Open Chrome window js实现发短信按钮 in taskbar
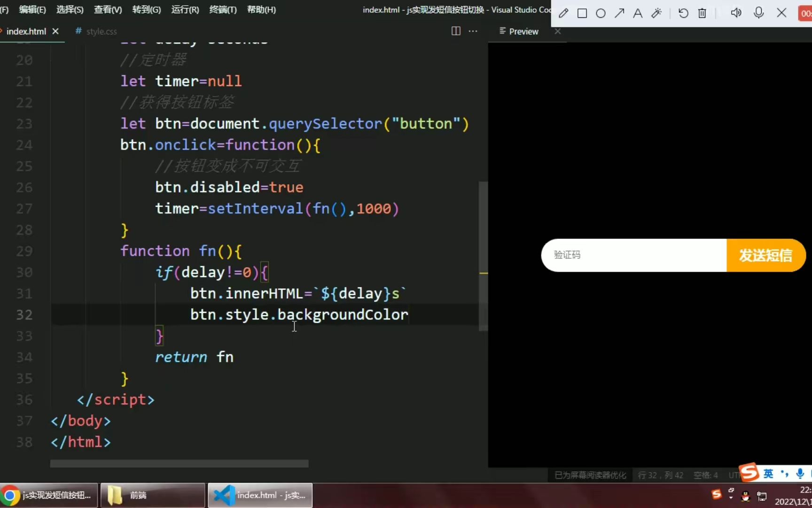The image size is (812, 508). 49,495
